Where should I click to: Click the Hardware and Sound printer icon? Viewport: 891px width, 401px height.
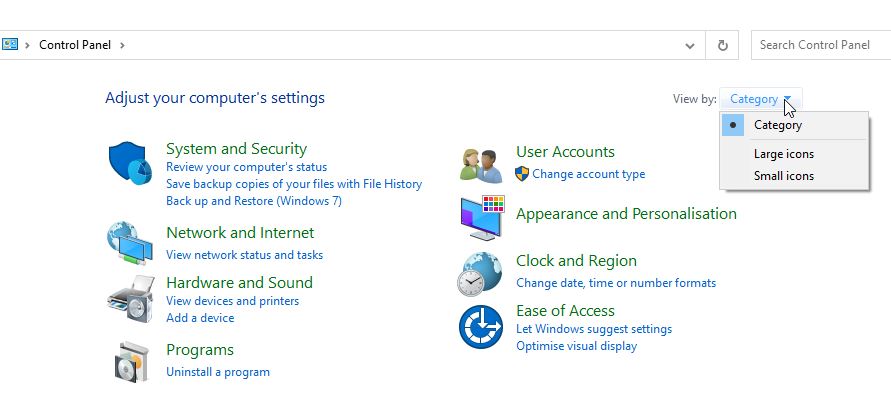point(129,295)
